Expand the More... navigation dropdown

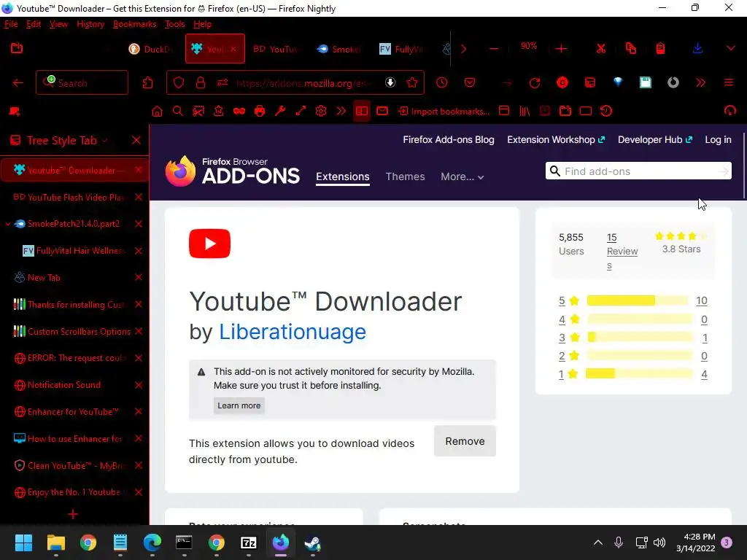point(462,176)
